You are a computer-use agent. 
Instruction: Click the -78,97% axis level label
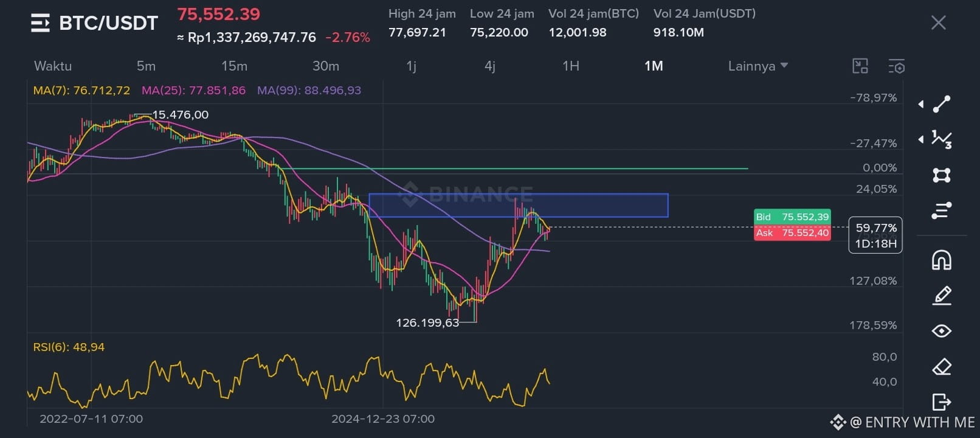(x=873, y=98)
